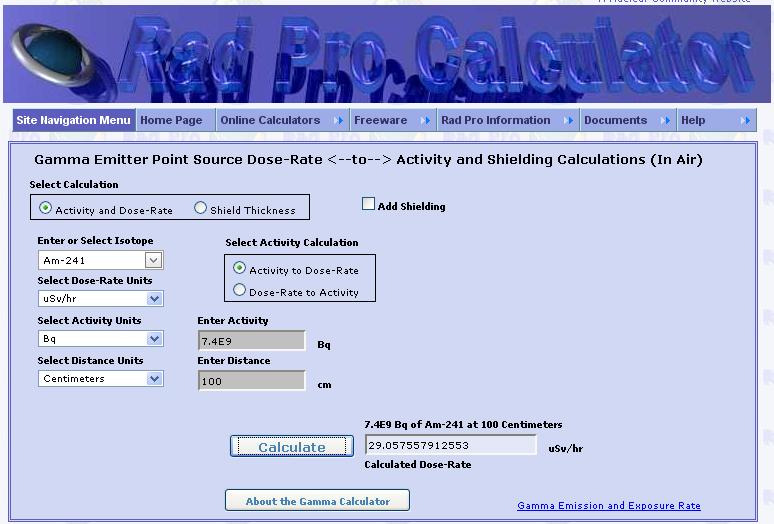Follow Gamma Emission and Exposure Rate link
The height and width of the screenshot is (524, 774).
(x=609, y=506)
